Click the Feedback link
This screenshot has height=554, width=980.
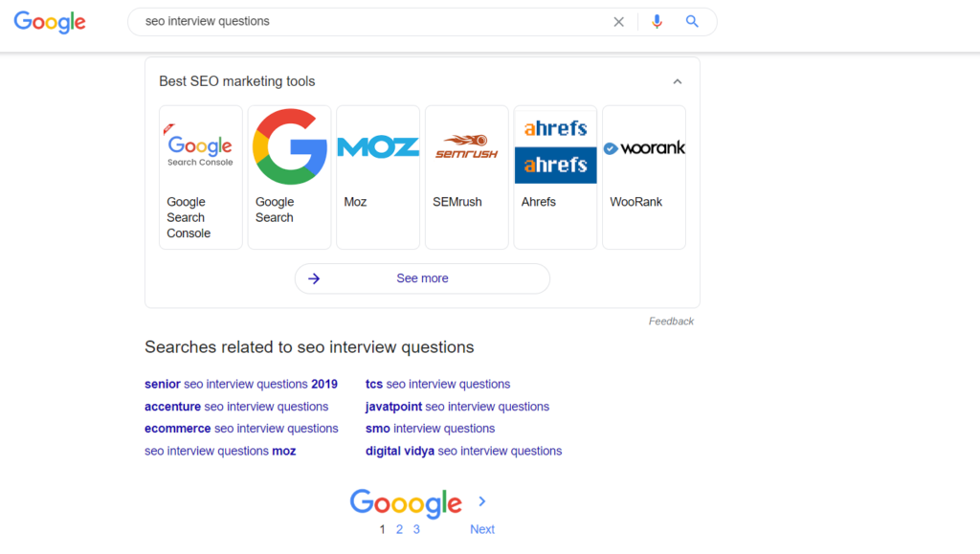pyautogui.click(x=671, y=321)
